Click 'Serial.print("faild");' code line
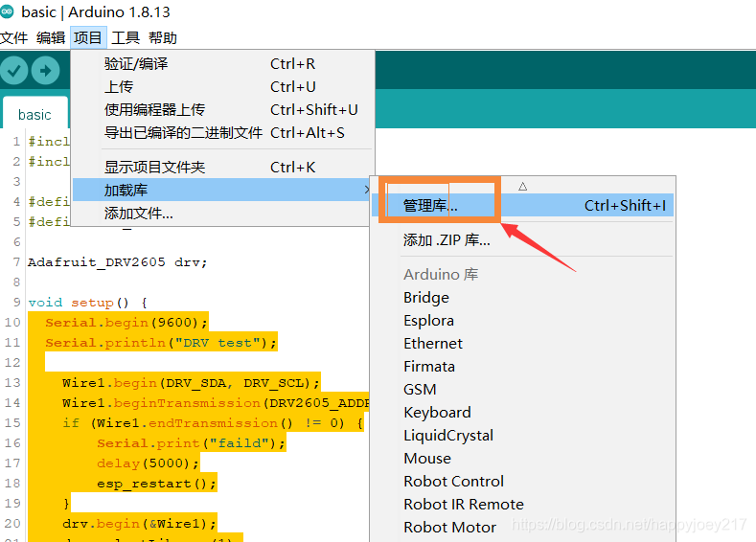 (191, 443)
